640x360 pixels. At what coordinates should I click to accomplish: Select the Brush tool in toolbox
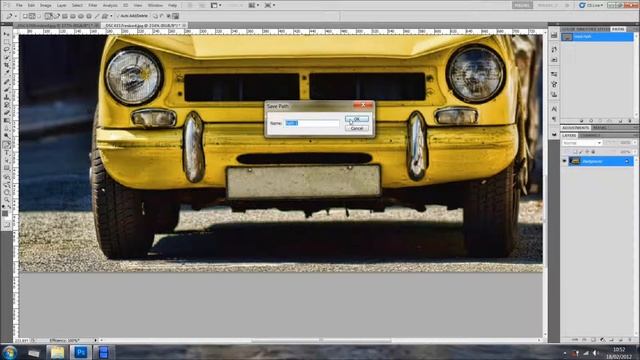[7, 89]
